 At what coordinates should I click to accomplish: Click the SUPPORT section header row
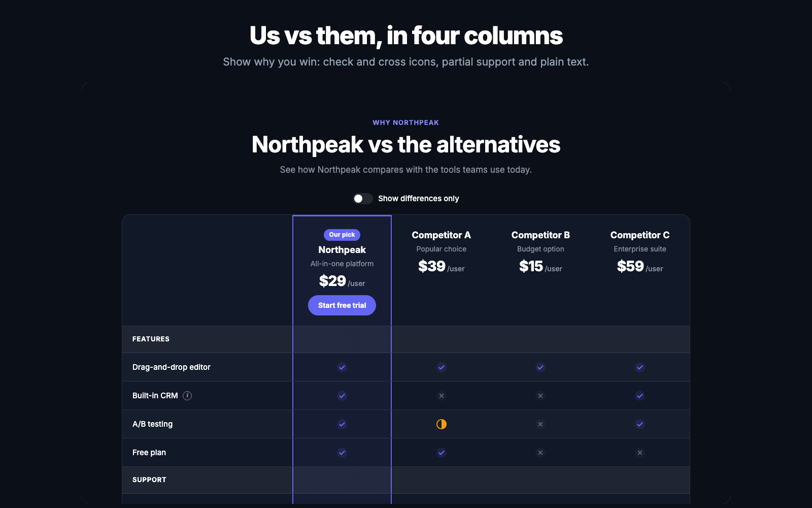406,480
